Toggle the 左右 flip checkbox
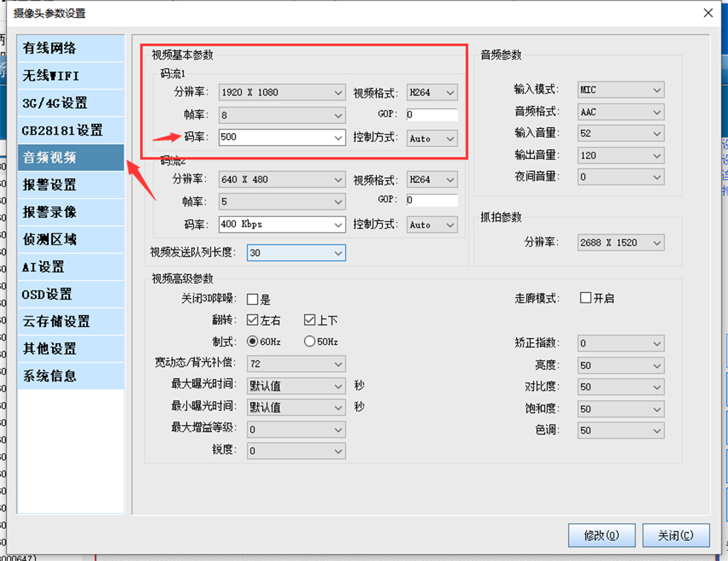Screen dimensions: 728x561 (x=252, y=320)
